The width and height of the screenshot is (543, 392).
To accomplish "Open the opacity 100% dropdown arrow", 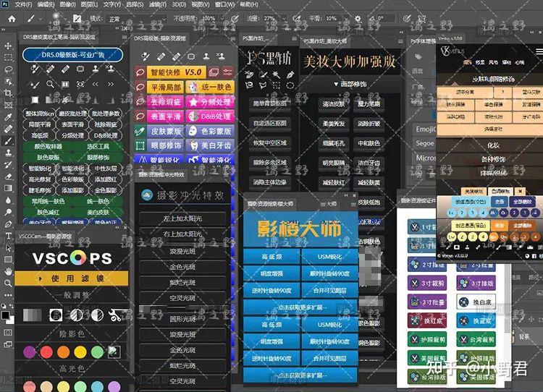I will (x=222, y=18).
